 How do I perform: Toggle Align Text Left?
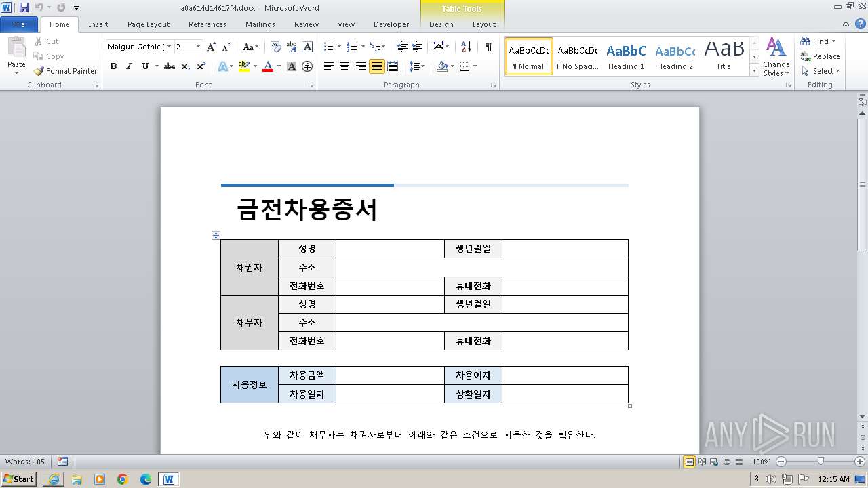pos(329,66)
